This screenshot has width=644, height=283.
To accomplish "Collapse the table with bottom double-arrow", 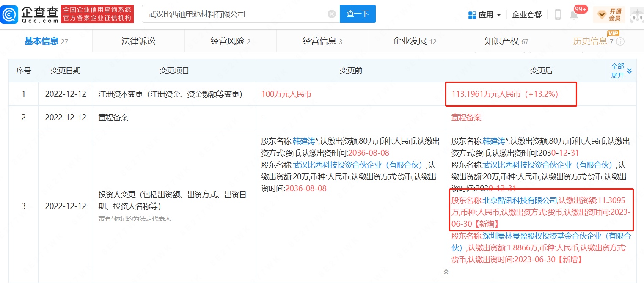I will pyautogui.click(x=446, y=272).
